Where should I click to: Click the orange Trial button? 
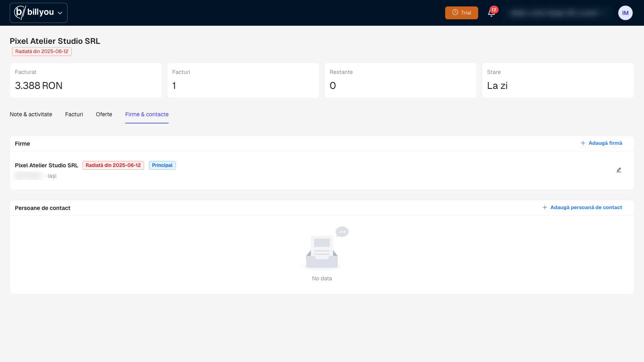coord(462,13)
